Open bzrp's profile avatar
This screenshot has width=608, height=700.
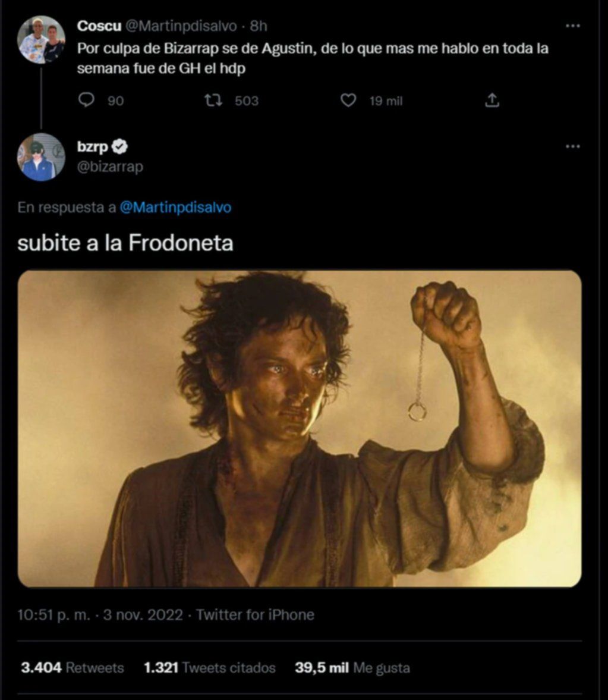coord(40,157)
